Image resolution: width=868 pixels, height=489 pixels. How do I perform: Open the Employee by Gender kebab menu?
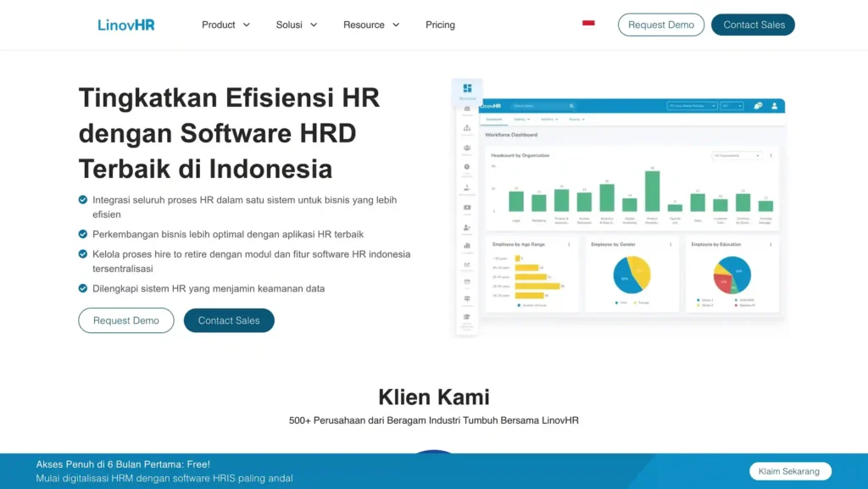point(670,244)
